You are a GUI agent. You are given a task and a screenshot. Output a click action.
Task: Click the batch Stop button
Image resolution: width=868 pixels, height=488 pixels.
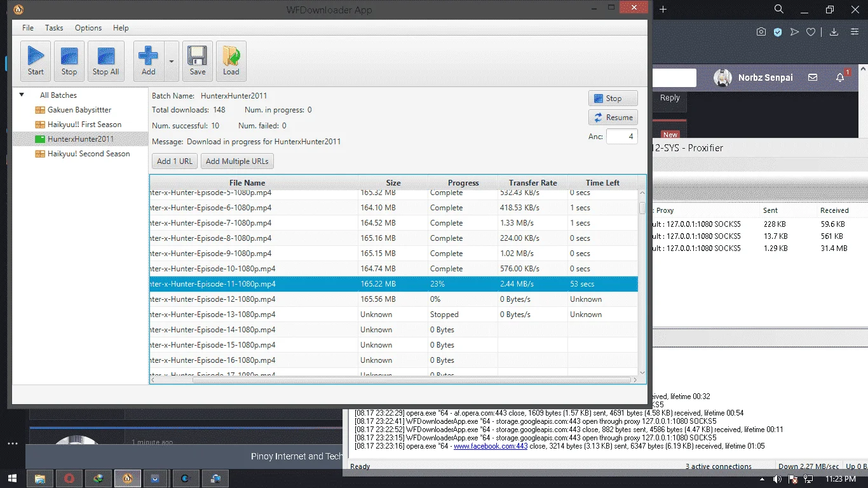click(x=613, y=98)
